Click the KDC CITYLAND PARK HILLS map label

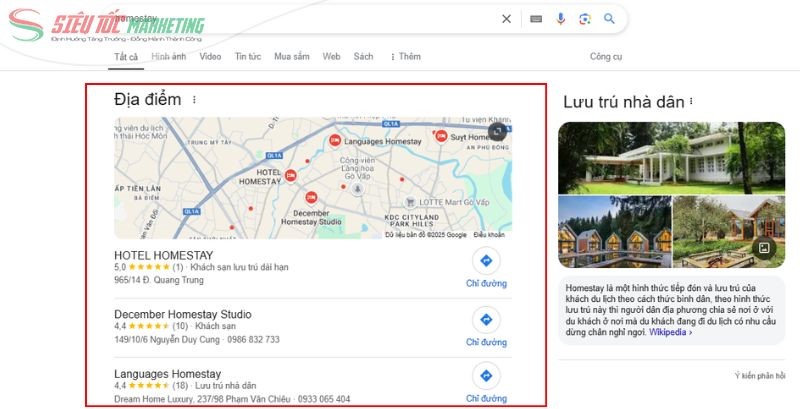pos(412,220)
